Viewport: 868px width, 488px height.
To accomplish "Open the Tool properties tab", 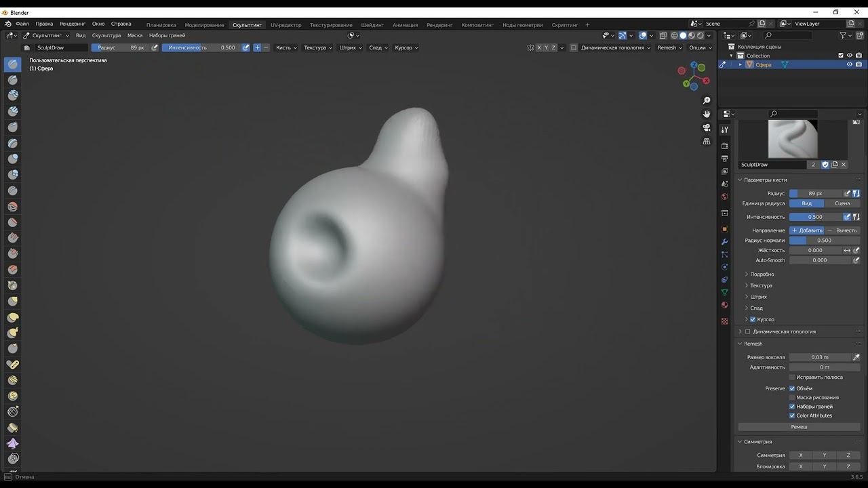I will [x=725, y=129].
